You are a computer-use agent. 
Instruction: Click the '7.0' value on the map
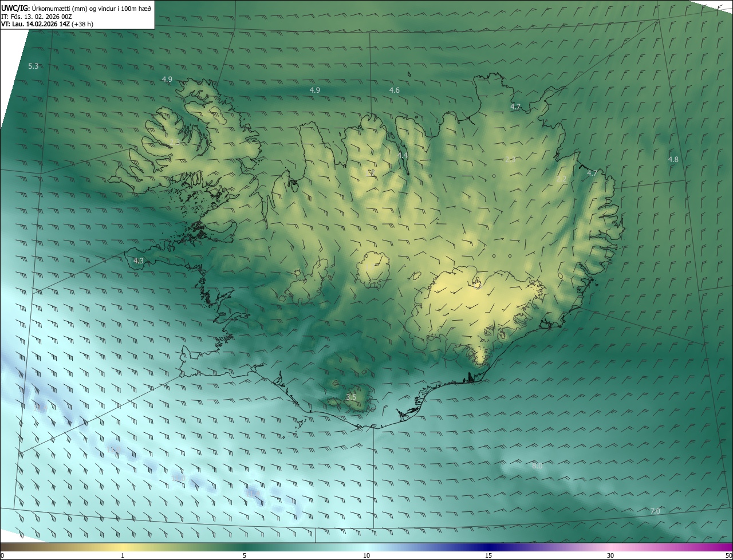point(656,511)
